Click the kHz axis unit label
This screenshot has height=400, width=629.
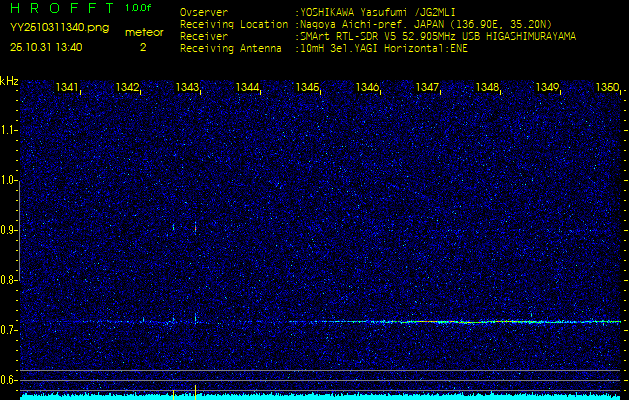(x=9, y=80)
